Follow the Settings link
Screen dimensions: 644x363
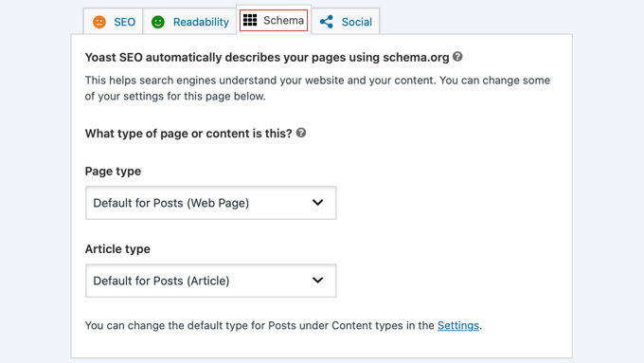click(x=458, y=326)
